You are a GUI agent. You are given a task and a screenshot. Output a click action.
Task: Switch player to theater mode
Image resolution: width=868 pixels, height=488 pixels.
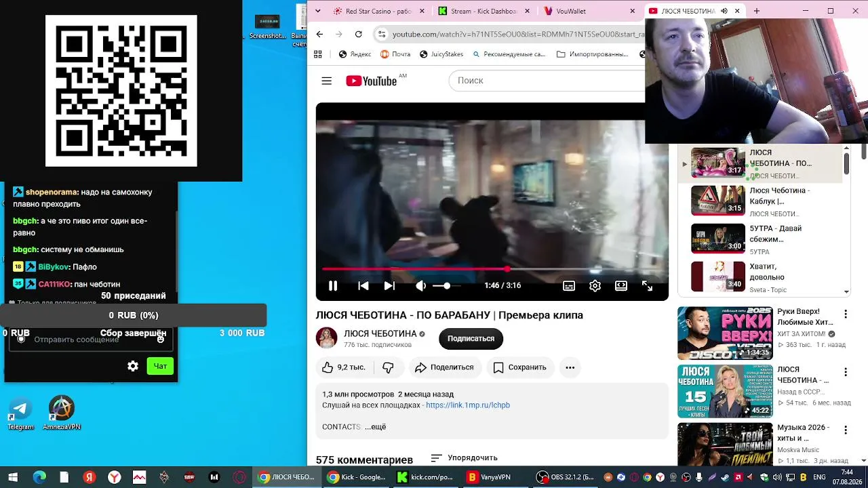pyautogui.click(x=621, y=286)
